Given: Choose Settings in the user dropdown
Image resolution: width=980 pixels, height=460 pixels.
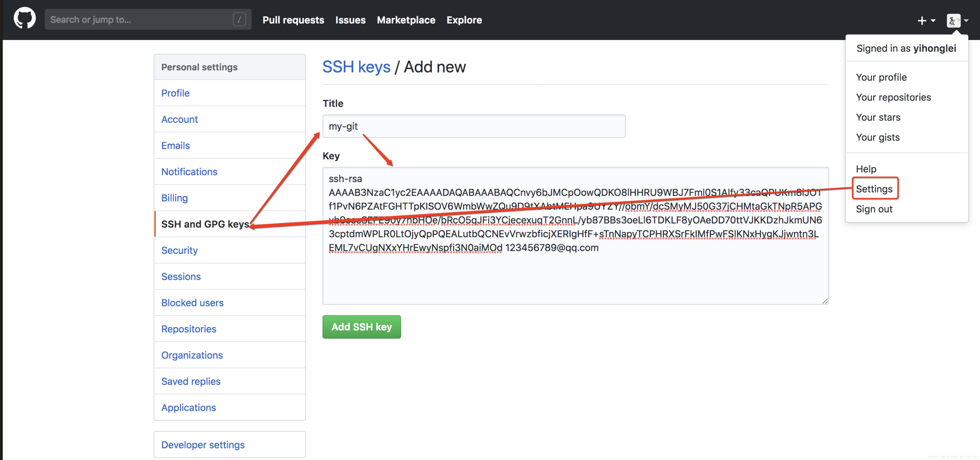Looking at the screenshot, I should coord(874,189).
